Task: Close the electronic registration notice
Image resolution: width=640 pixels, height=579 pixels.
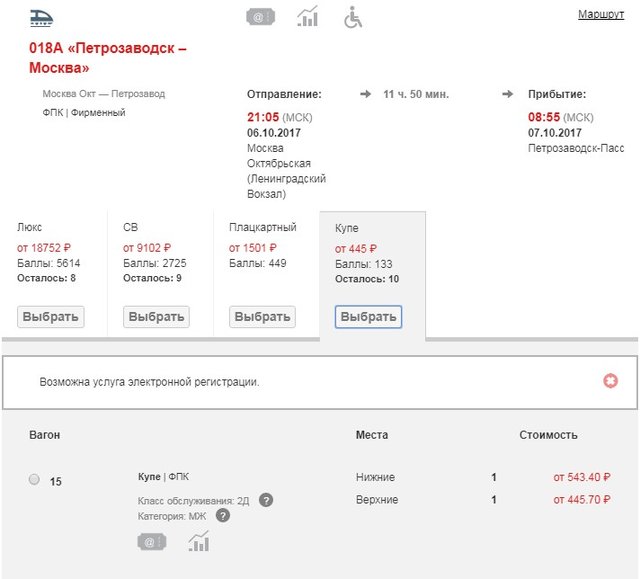Action: click(x=610, y=381)
